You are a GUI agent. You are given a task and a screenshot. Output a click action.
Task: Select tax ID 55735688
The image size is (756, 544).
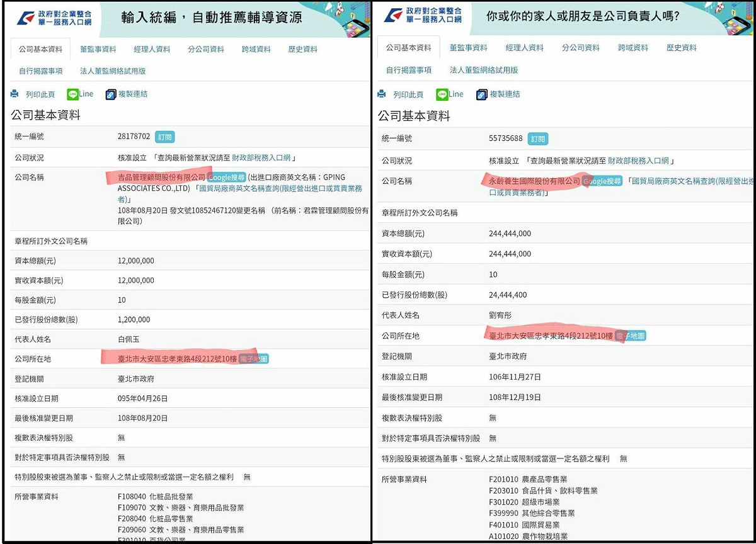[506, 139]
